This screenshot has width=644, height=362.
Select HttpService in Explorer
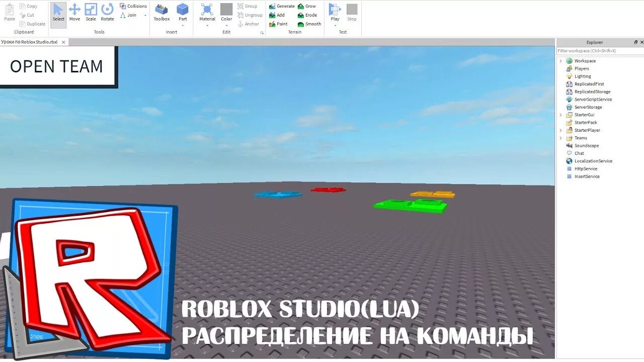tap(586, 169)
